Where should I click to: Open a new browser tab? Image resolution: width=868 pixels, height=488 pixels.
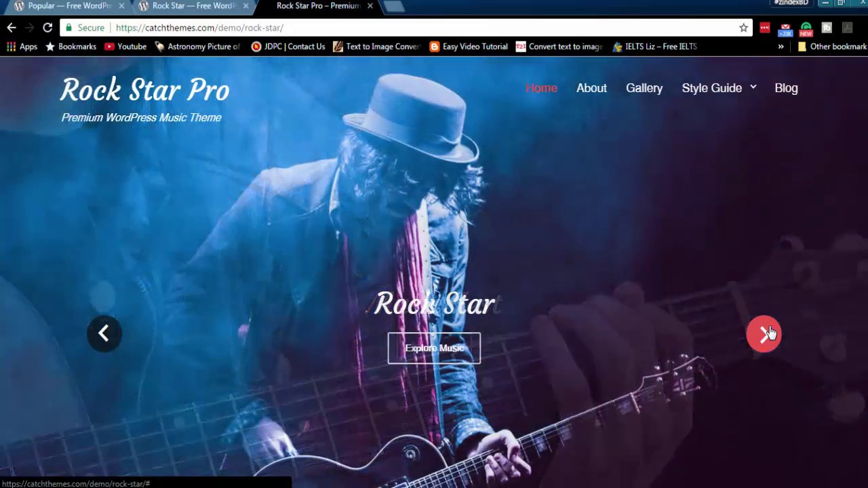point(394,7)
